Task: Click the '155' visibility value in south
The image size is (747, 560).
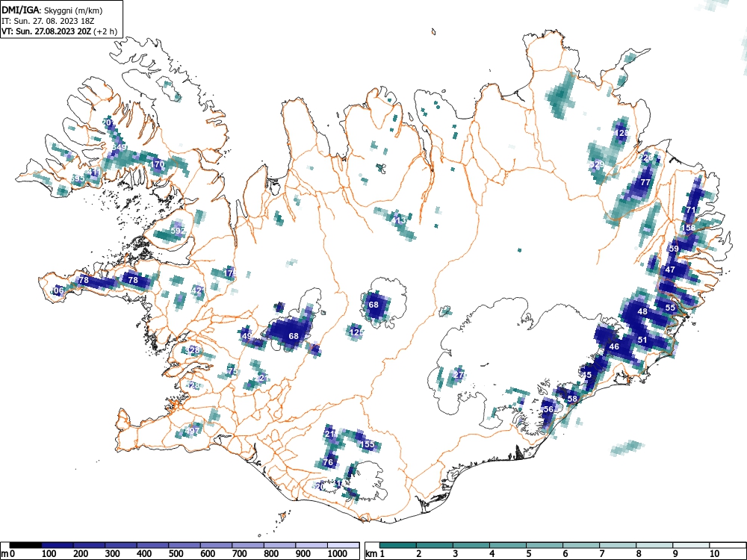Action: tap(368, 444)
